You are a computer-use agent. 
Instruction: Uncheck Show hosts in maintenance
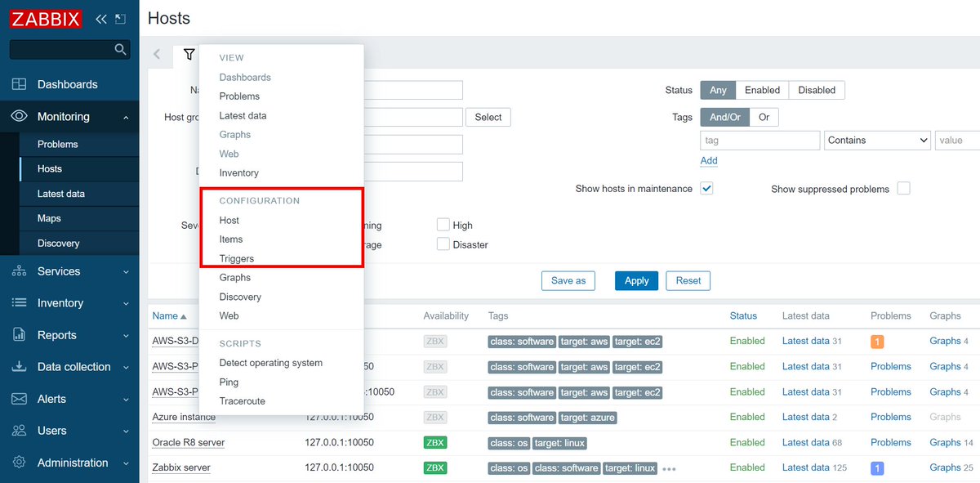(x=706, y=189)
